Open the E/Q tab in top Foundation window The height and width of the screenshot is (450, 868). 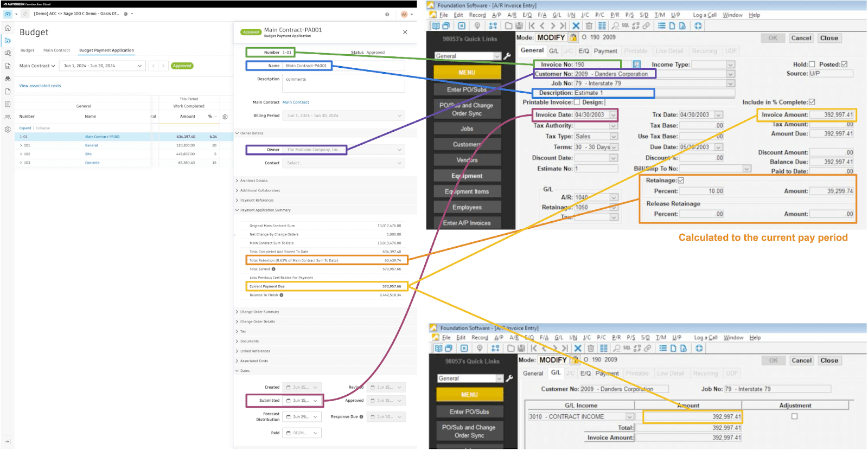coord(584,51)
